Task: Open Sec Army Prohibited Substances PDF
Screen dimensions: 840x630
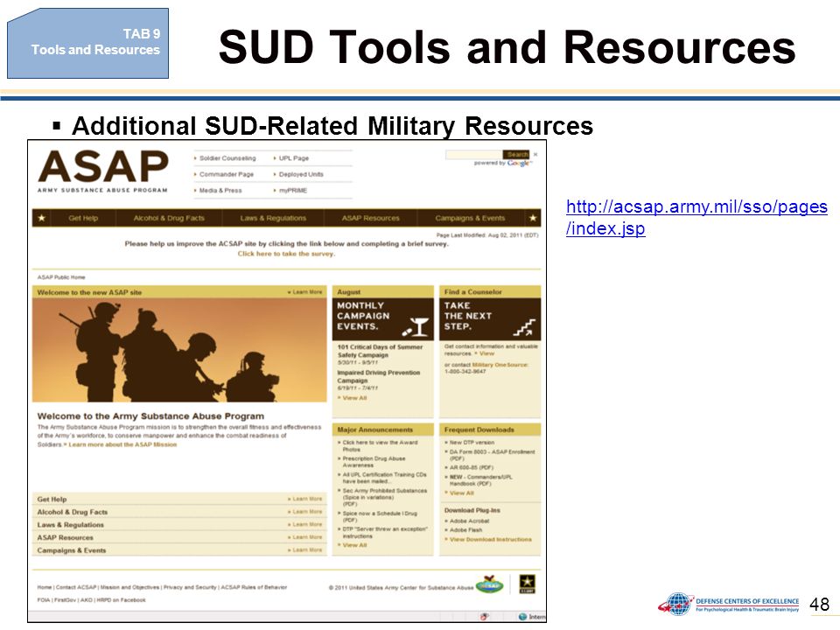Action: (x=383, y=497)
